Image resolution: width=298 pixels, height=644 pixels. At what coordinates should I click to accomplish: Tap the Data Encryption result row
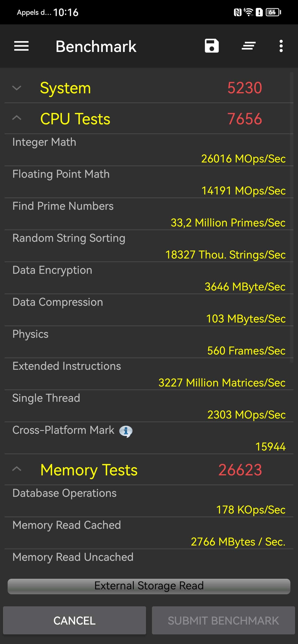tap(149, 278)
